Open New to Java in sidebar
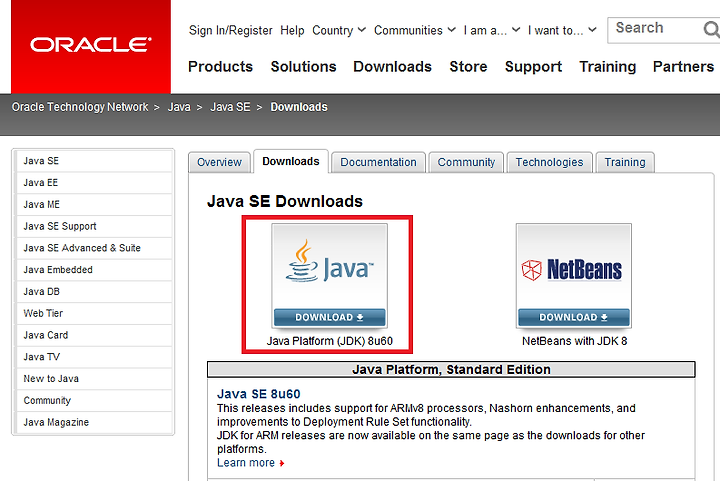Screen dimensions: 720x481 [x=94, y=379]
